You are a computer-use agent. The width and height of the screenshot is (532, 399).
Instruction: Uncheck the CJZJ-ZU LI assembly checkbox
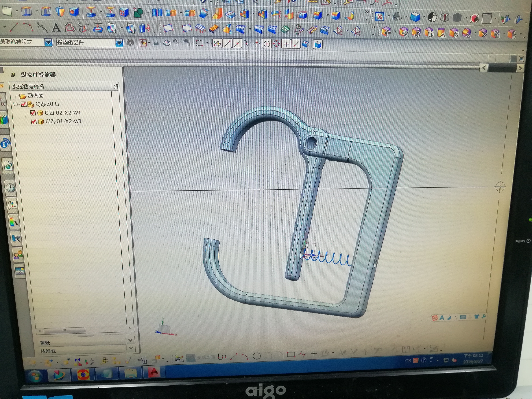(x=24, y=104)
